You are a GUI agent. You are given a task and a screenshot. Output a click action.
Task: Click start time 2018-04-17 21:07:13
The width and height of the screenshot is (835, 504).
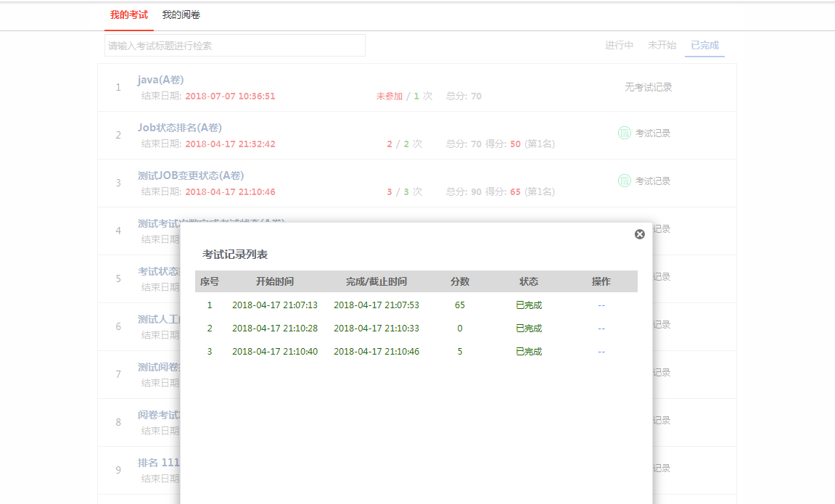coord(275,305)
